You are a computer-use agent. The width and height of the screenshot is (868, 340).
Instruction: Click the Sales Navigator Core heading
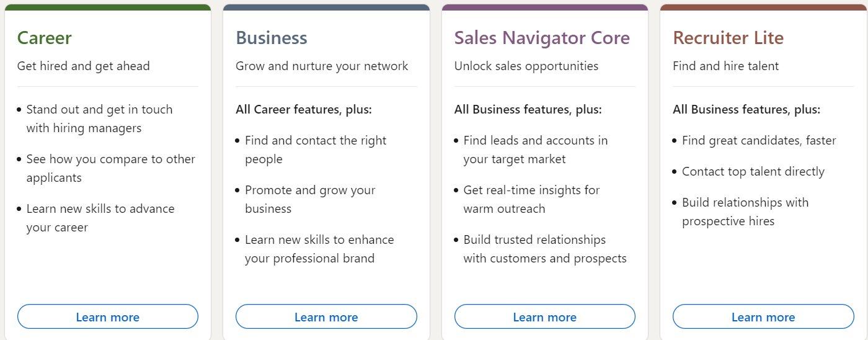[x=542, y=38]
